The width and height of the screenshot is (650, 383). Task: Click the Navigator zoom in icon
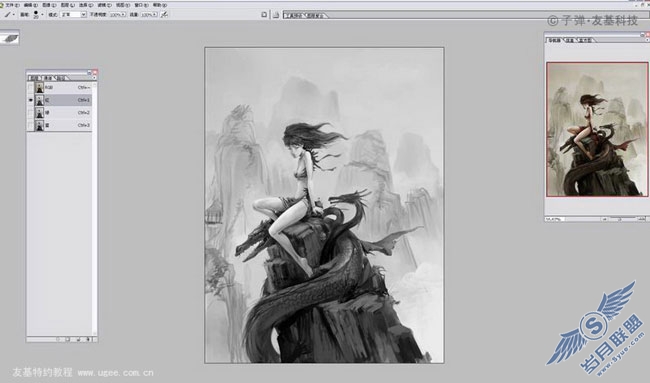642,219
